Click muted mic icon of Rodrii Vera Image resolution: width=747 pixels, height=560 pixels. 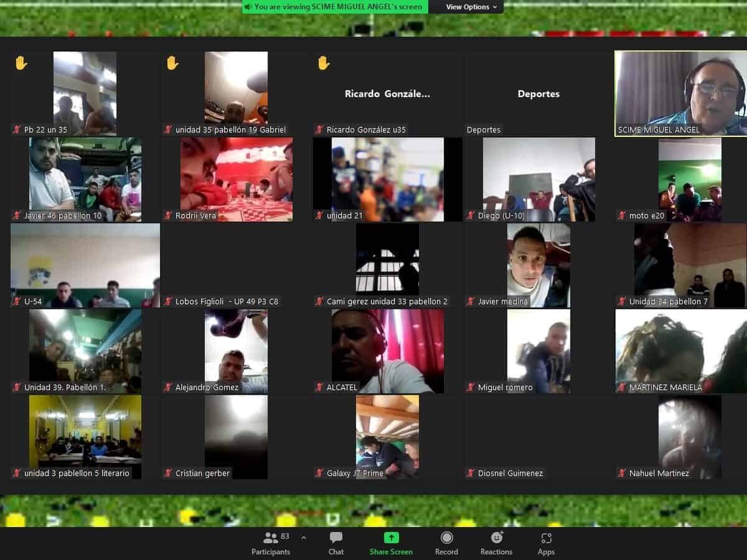tap(168, 216)
